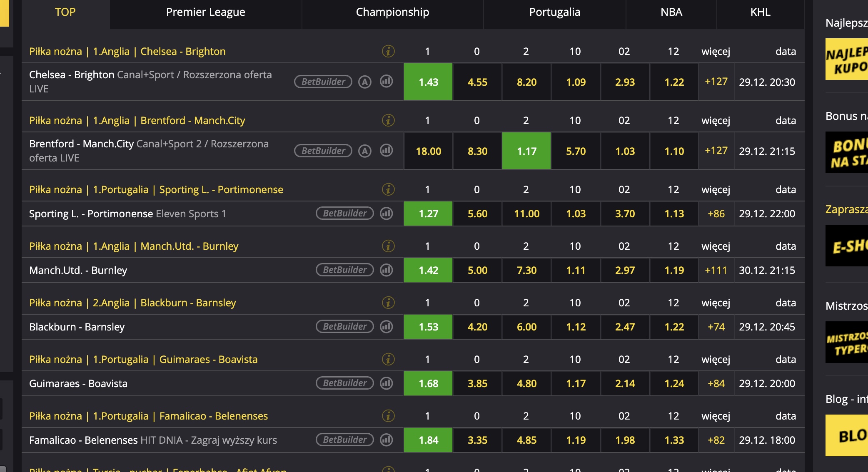Click the circled A icon for Chelsea match
Screen dimensions: 868x472
coord(365,82)
